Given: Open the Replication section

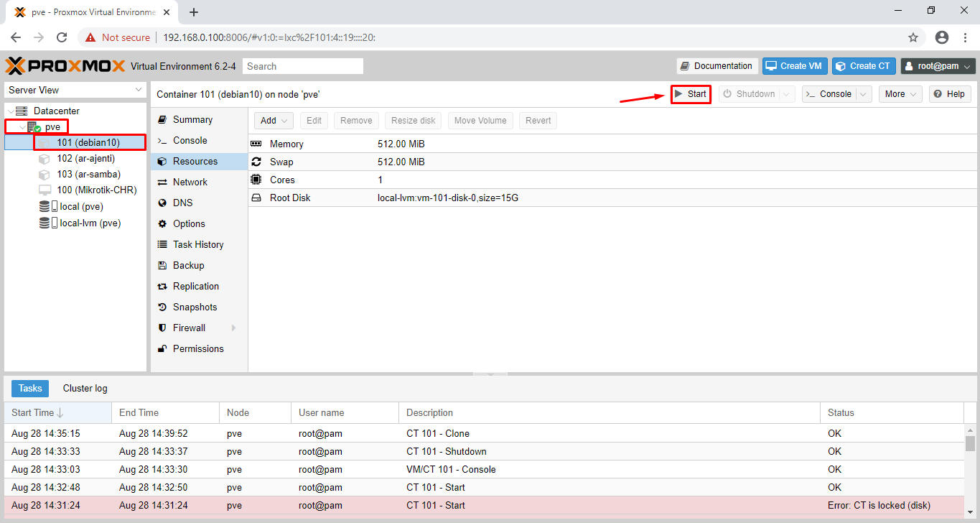Looking at the screenshot, I should (x=195, y=287).
